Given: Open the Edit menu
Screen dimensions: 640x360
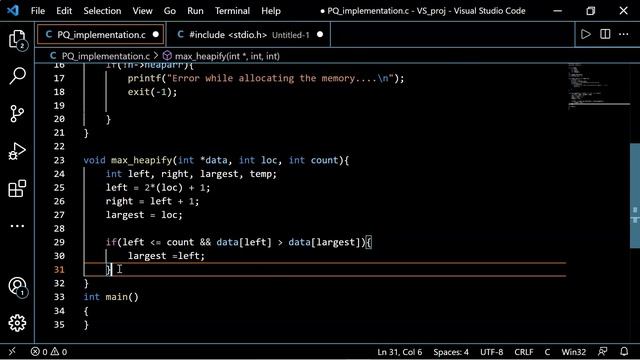Looking at the screenshot, I should [x=64, y=11].
